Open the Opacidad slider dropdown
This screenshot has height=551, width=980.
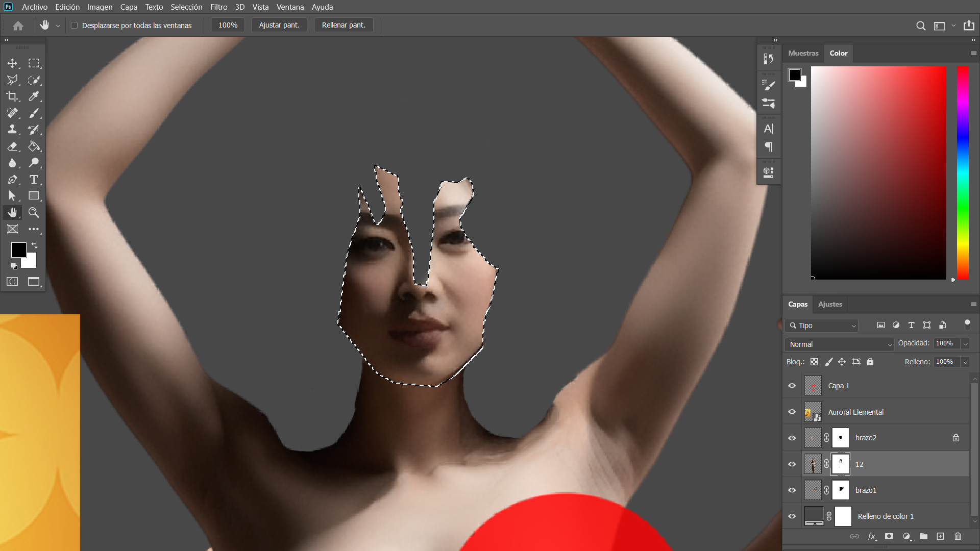[965, 344]
